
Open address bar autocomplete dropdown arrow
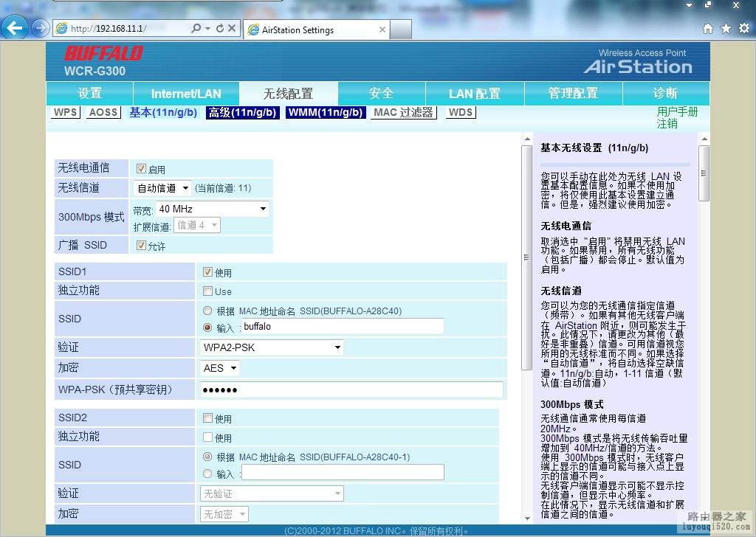(207, 29)
